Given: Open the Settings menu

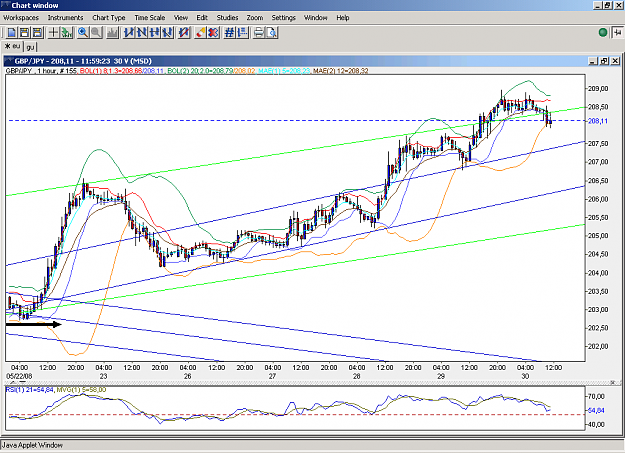Looking at the screenshot, I should (283, 18).
